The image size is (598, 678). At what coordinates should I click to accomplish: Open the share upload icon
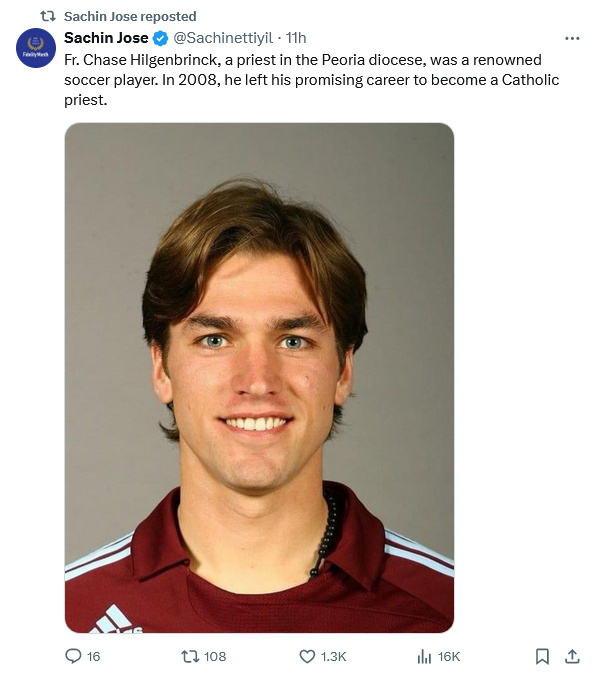point(572,656)
